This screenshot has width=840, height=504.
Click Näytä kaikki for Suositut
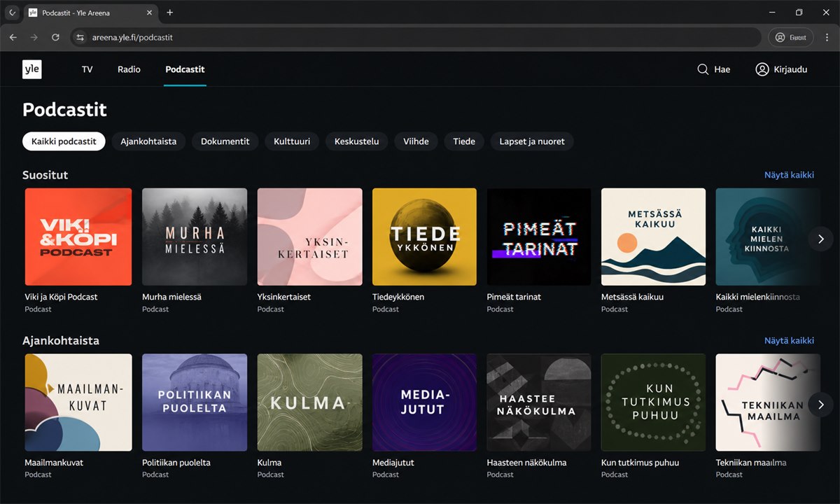[x=789, y=175]
